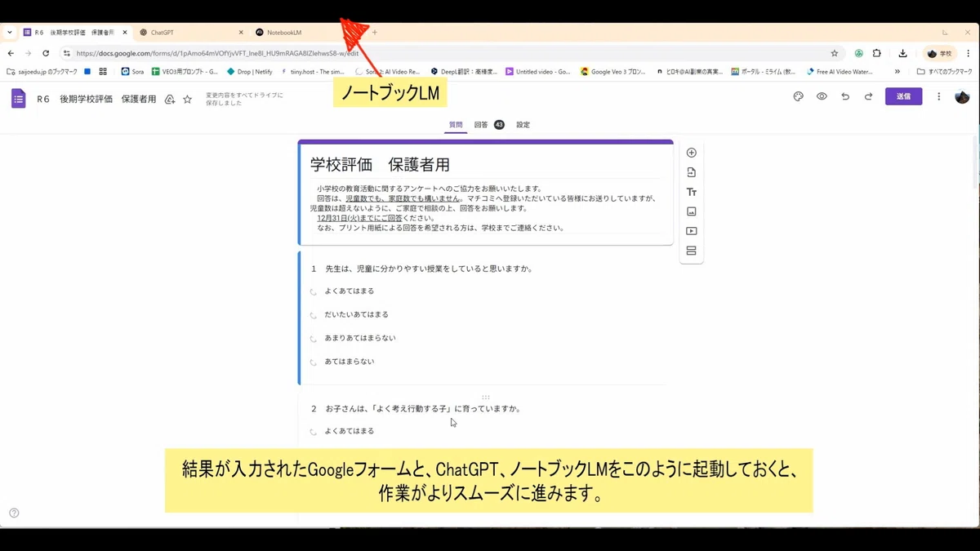Select question 1 option よくあてはまる
The image size is (980, 551).
313,291
